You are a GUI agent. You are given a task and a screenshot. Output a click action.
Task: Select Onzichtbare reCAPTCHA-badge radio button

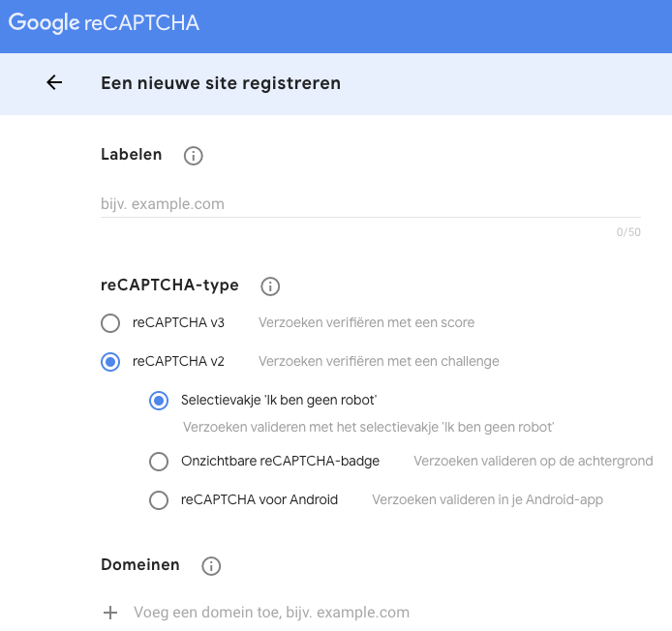pos(159,462)
